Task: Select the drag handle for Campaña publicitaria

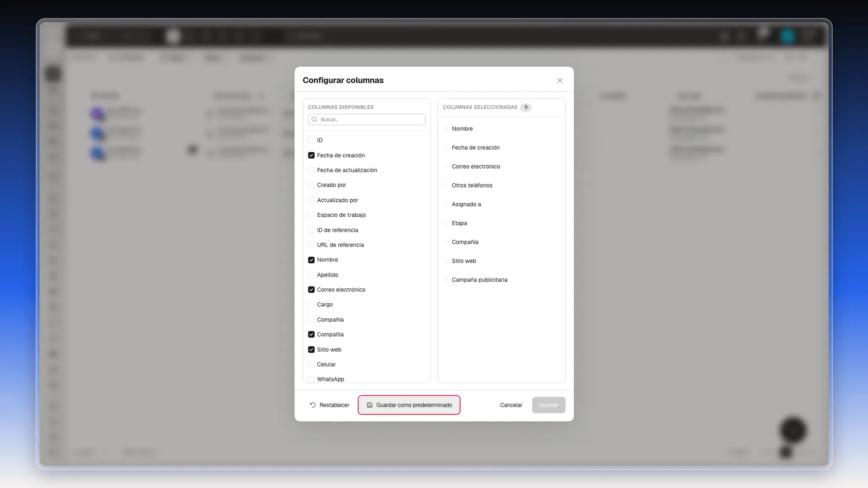Action: (446, 280)
